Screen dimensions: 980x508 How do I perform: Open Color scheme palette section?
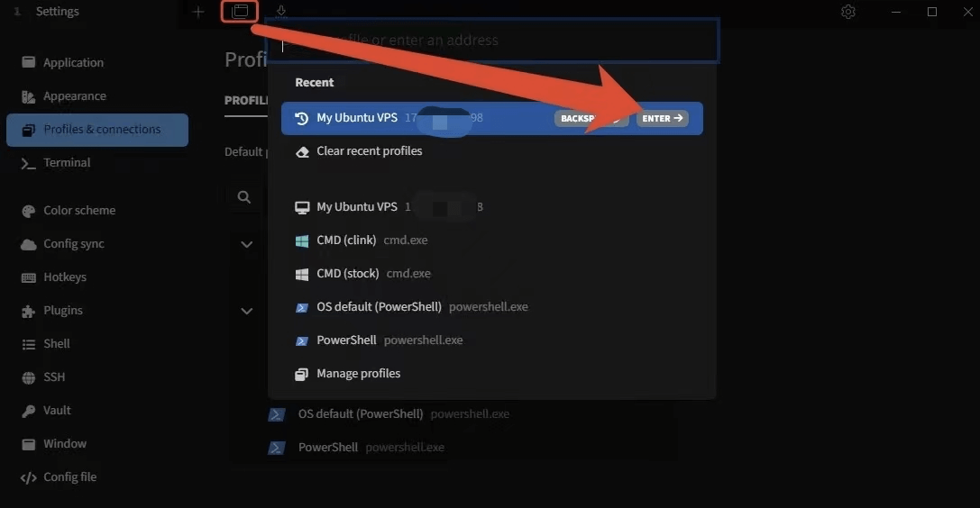click(96, 210)
